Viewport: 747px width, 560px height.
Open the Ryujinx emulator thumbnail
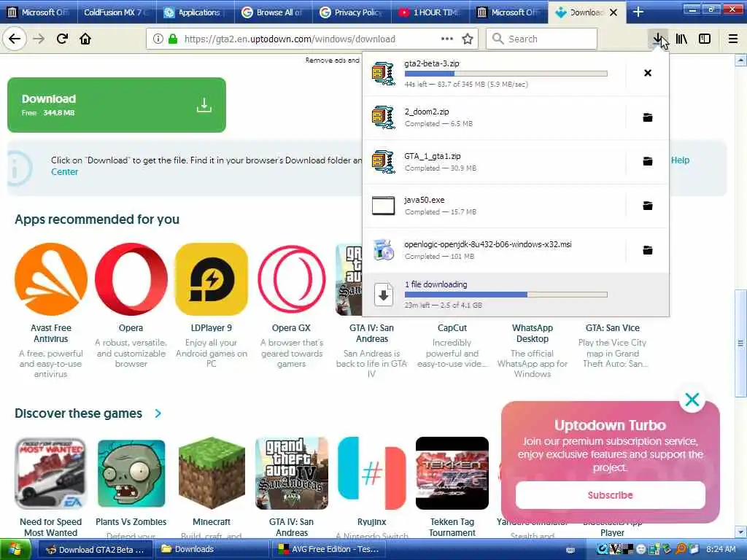click(371, 473)
